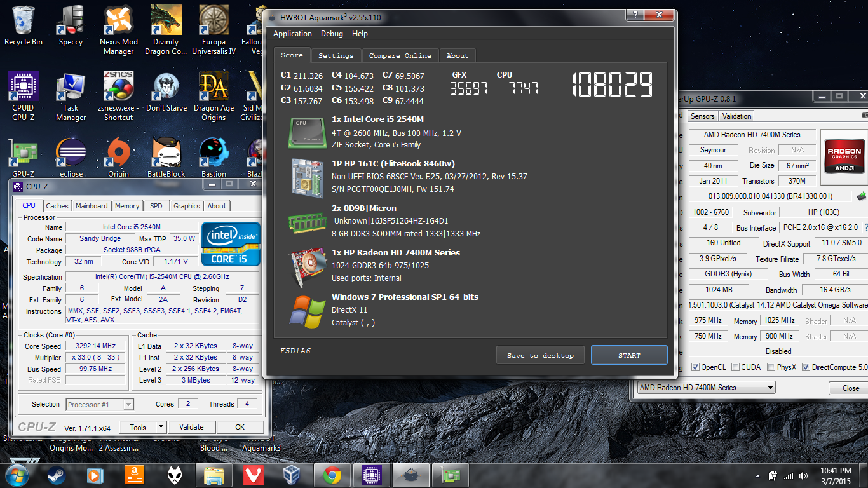This screenshot has width=868, height=488.
Task: Open Vivaldi browser from the taskbar
Action: 254,475
